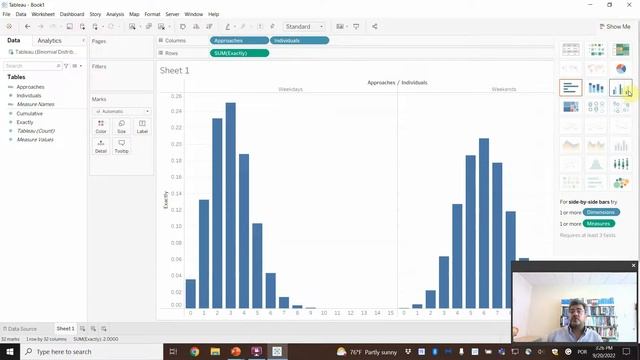The height and width of the screenshot is (360, 640).
Task: Switch to the Analytics tab
Action: pyautogui.click(x=49, y=40)
